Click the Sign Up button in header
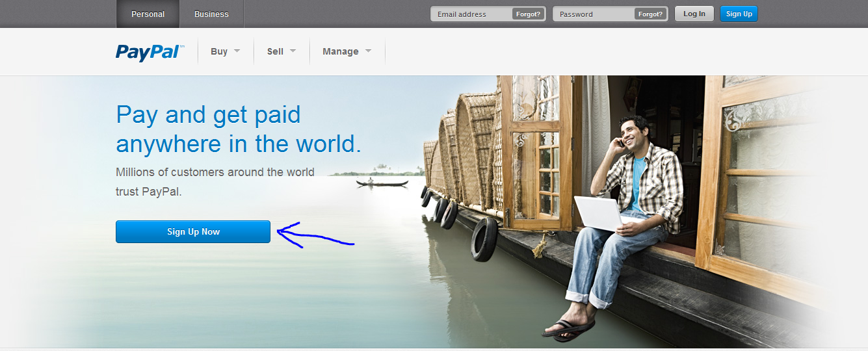 pyautogui.click(x=739, y=14)
